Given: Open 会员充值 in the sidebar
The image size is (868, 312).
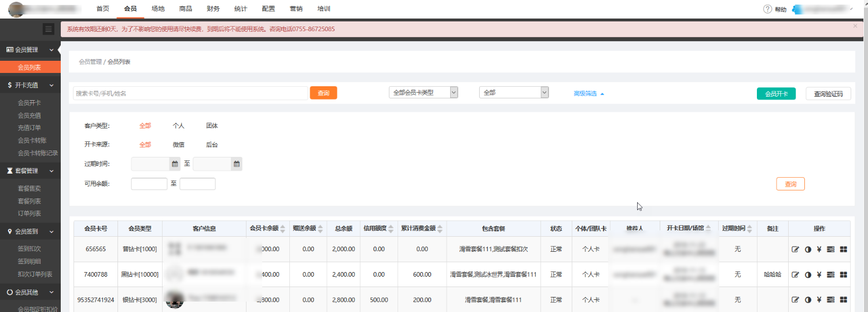Looking at the screenshot, I should coord(30,115).
